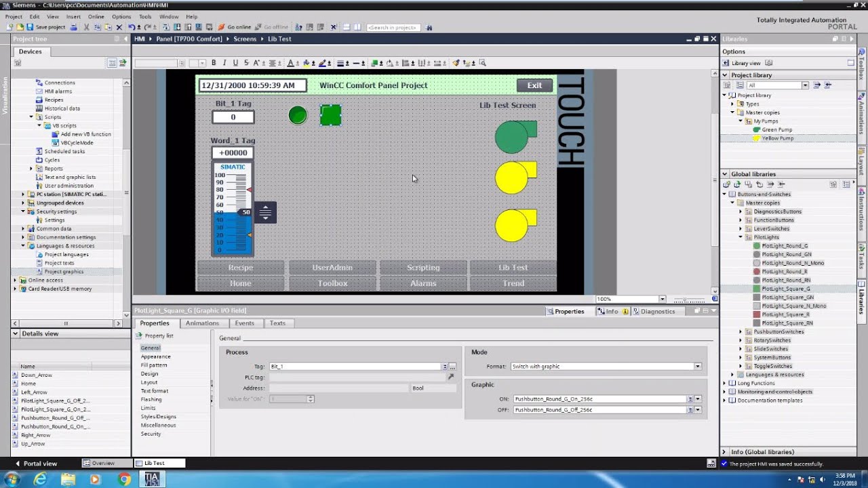Expand the Long Functions global library
Screen dimensions: 868x488
(x=724, y=383)
